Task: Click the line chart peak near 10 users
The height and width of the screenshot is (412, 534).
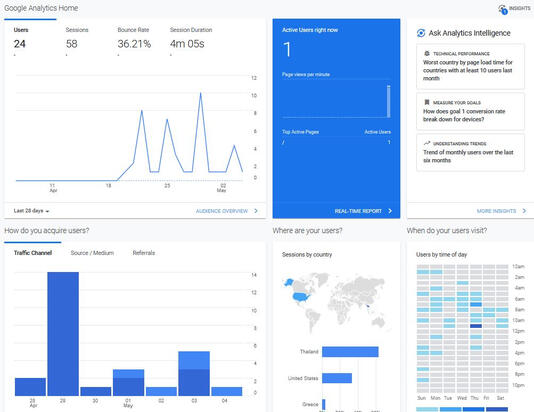Action: (201, 93)
